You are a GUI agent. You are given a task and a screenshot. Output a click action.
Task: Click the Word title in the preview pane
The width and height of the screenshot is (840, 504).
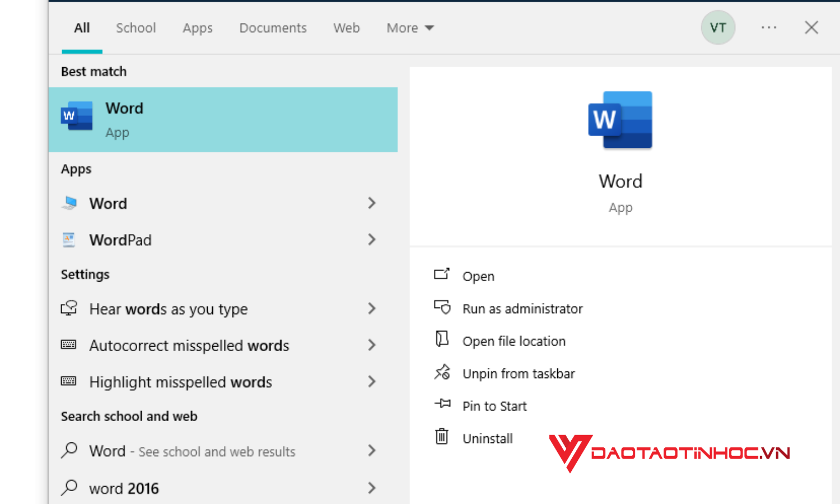[x=620, y=181]
